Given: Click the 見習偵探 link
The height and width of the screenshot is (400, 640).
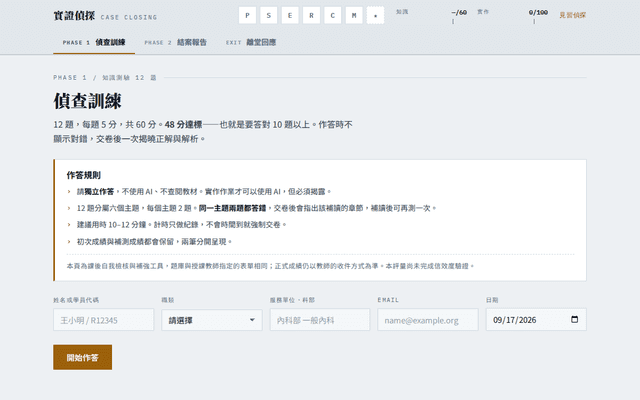Looking at the screenshot, I should coord(572,15).
